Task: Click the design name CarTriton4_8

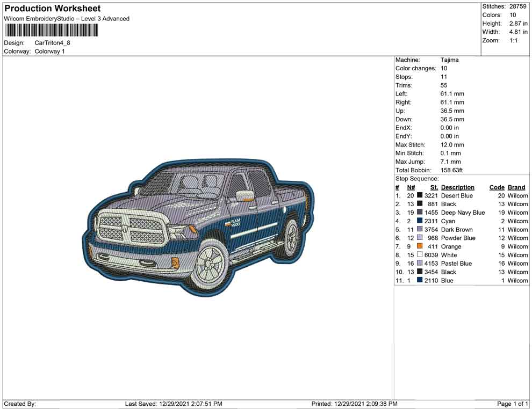Action: click(52, 43)
